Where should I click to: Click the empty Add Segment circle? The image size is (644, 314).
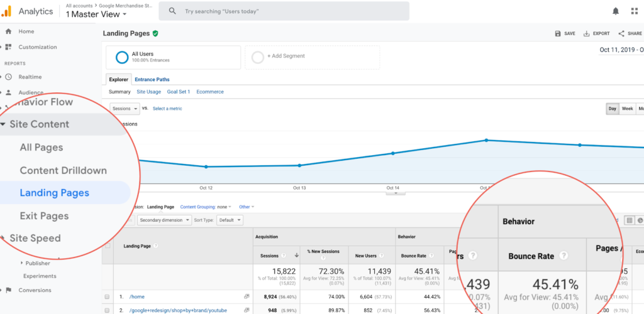pos(257,57)
